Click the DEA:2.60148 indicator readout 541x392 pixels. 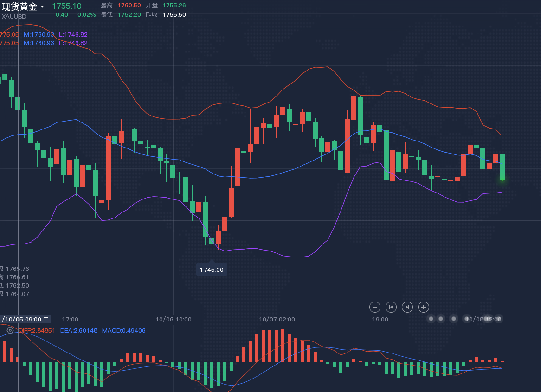coord(79,331)
